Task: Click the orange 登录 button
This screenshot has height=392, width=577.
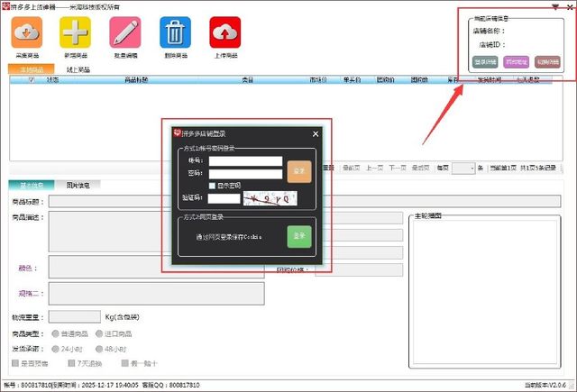Action: coord(299,170)
